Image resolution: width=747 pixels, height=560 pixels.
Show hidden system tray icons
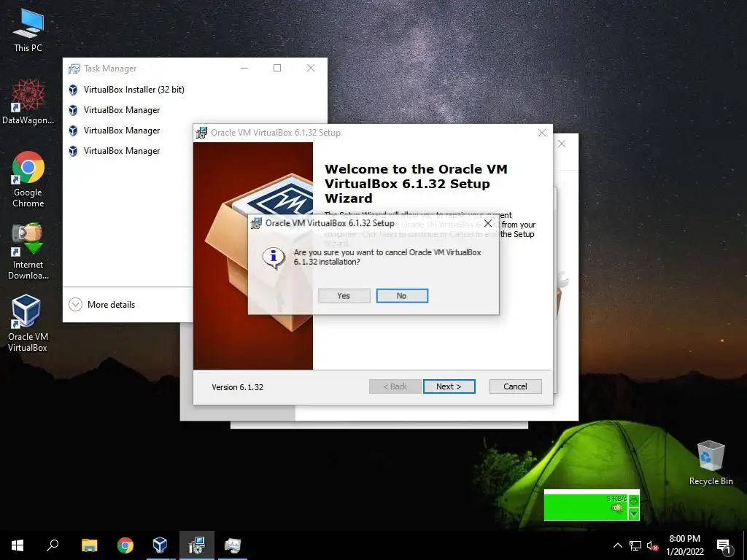[617, 545]
